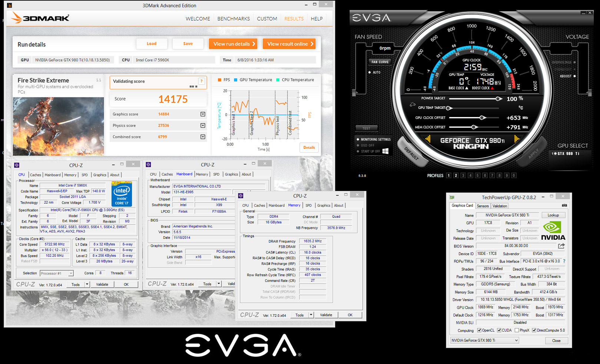Toggle the OpenCL checkbox in GPU-Z
This screenshot has width=600, height=364.
(479, 330)
